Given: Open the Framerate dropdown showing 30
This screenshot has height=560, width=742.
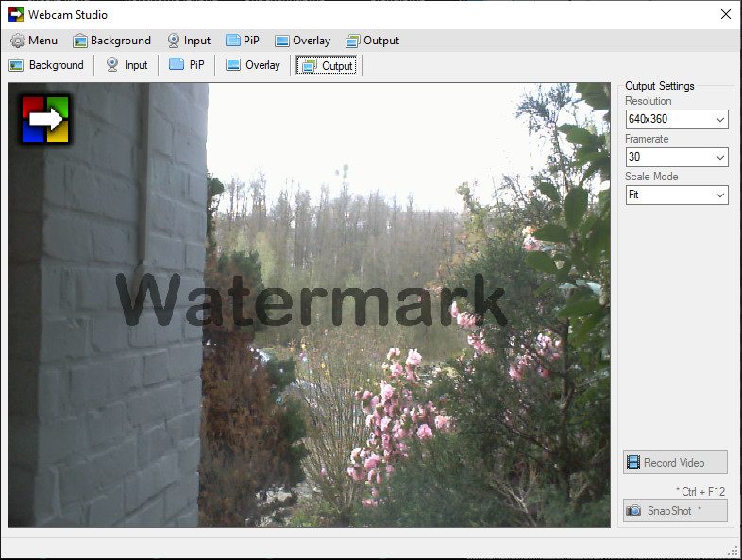Looking at the screenshot, I should point(677,157).
